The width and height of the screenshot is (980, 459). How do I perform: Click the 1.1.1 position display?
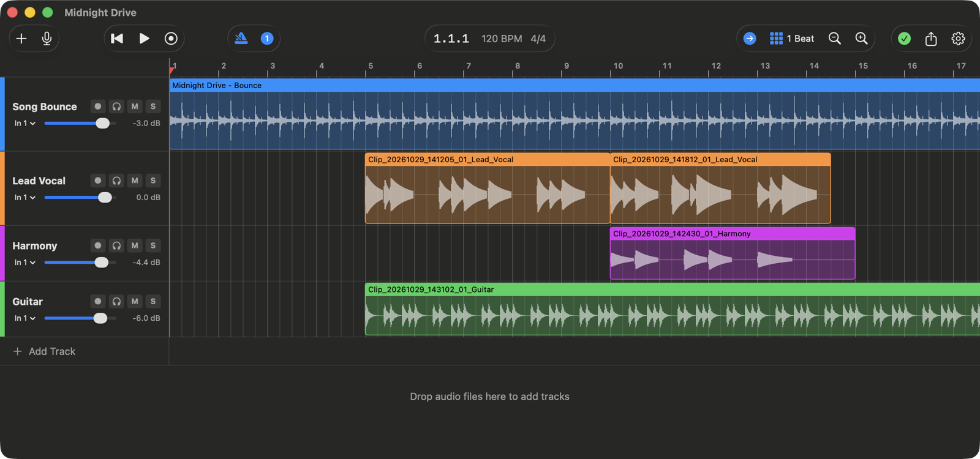(x=451, y=39)
